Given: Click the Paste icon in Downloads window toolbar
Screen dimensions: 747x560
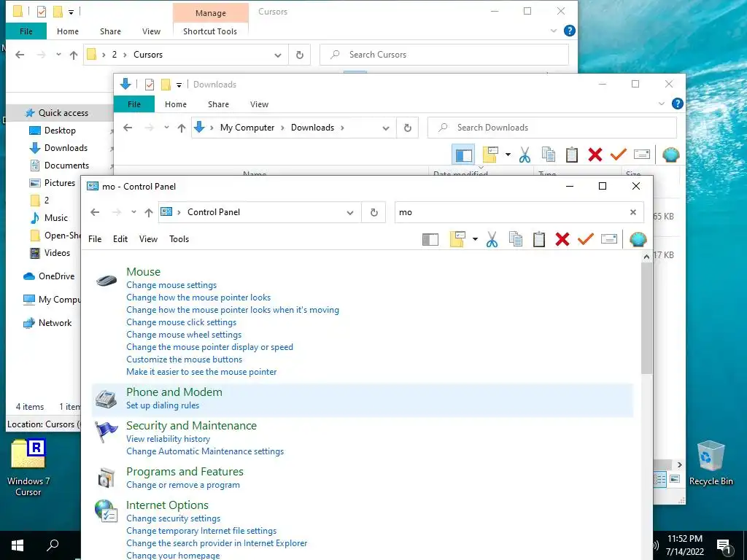Looking at the screenshot, I should point(572,155).
